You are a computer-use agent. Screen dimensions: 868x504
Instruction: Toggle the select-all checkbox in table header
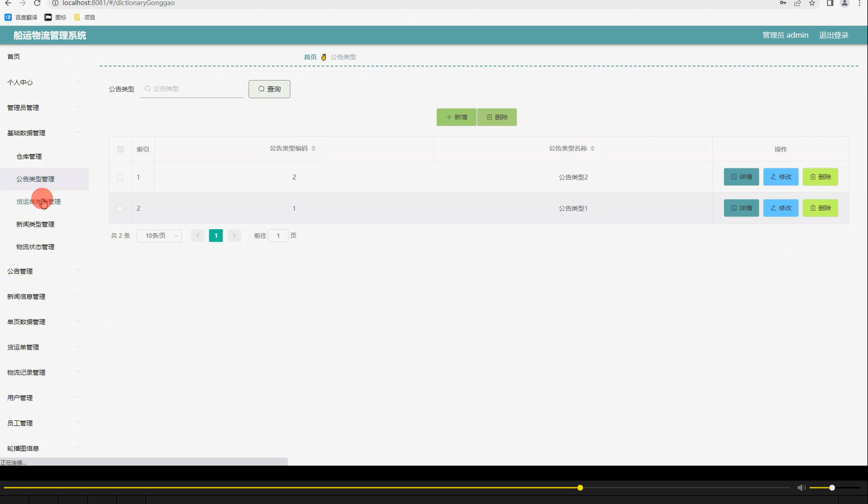(120, 148)
